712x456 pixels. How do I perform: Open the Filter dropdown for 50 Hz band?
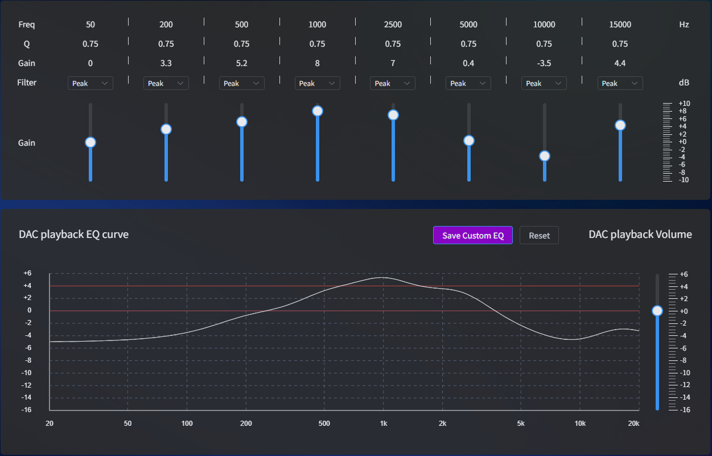pyautogui.click(x=90, y=83)
